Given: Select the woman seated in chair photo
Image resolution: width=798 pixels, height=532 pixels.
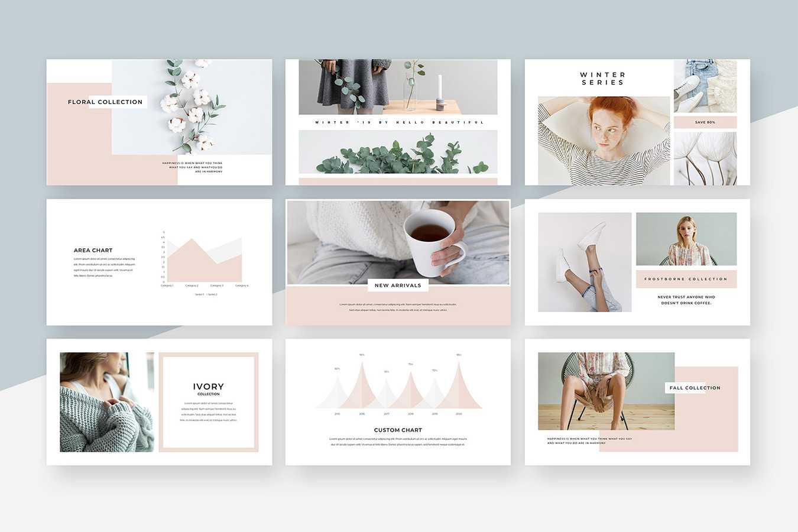Looking at the screenshot, I should click(606, 391).
